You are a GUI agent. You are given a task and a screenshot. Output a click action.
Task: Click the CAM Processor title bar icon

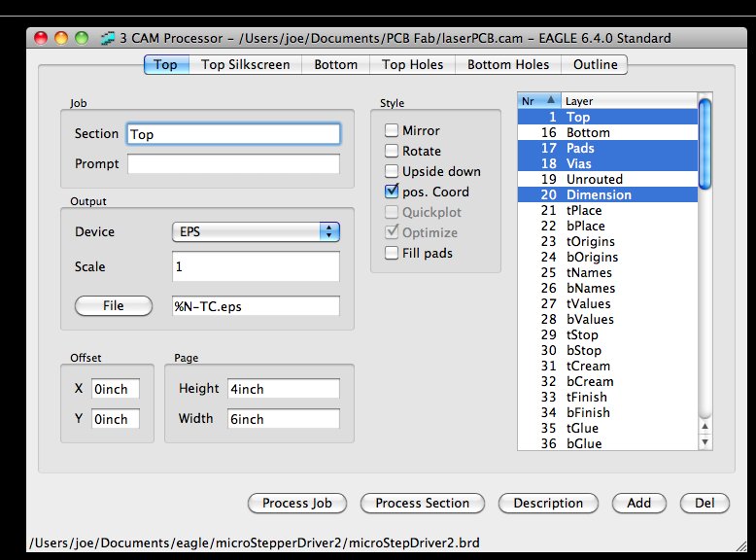pos(108,38)
